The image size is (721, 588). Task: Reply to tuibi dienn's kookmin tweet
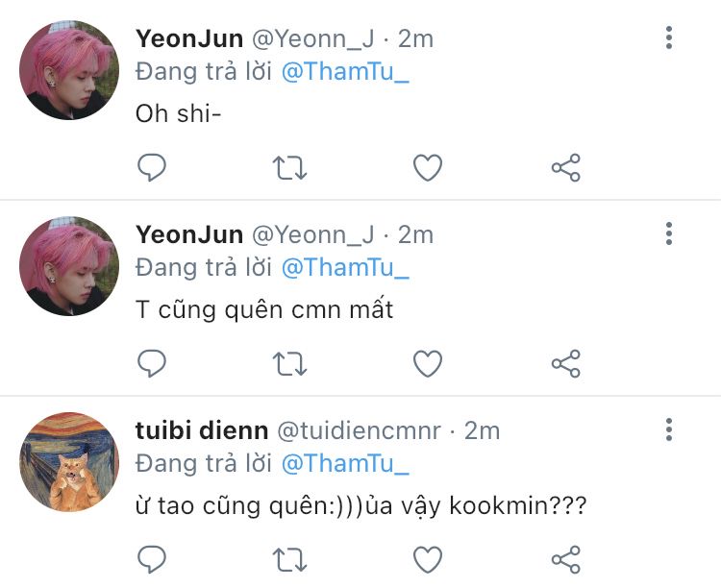tap(152, 559)
